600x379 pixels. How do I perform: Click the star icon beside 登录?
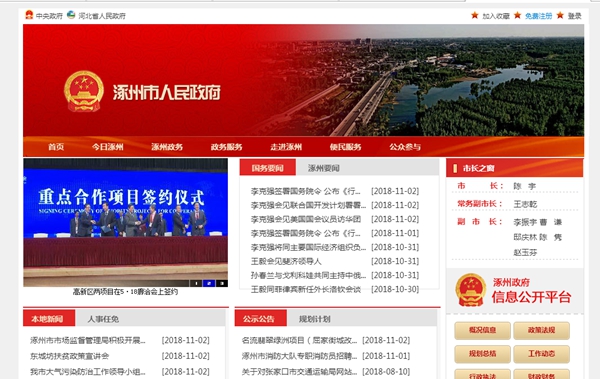560,15
